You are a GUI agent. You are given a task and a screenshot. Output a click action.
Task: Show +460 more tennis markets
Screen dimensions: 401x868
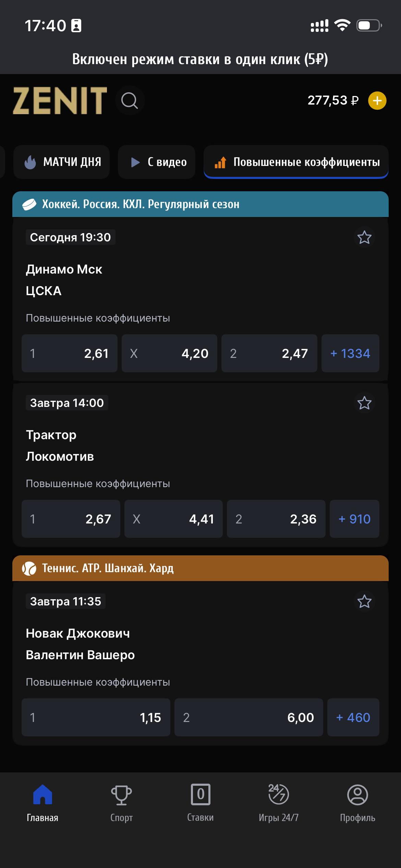[353, 718]
